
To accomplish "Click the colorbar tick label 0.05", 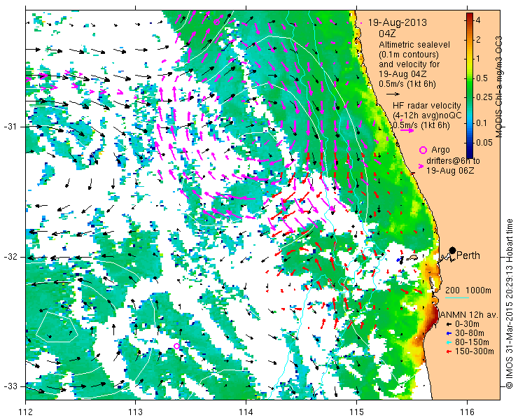I will 484,142.
